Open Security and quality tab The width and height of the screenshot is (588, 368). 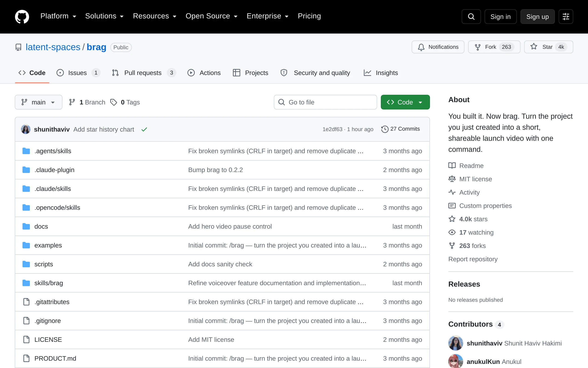315,73
